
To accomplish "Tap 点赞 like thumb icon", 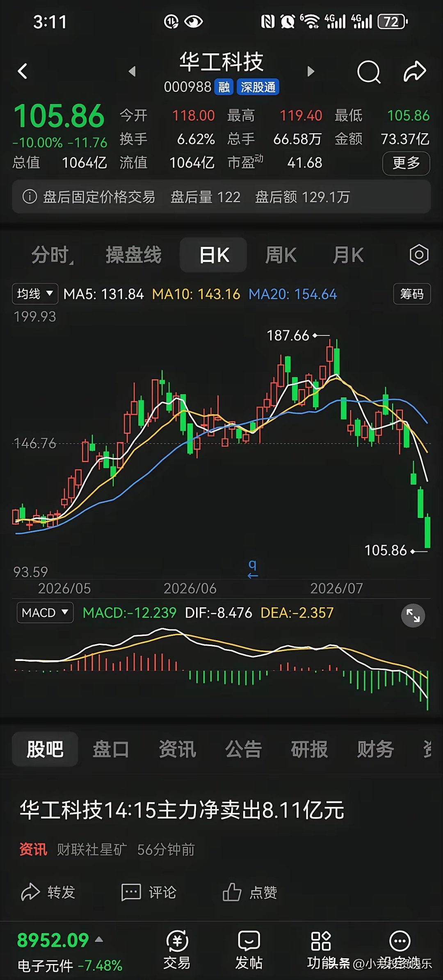I will click(x=232, y=892).
